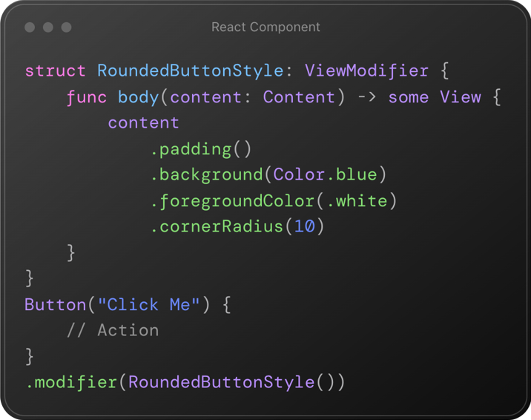Click "some View" return type
Viewport: 531px width, 420px height.
pyautogui.click(x=435, y=97)
